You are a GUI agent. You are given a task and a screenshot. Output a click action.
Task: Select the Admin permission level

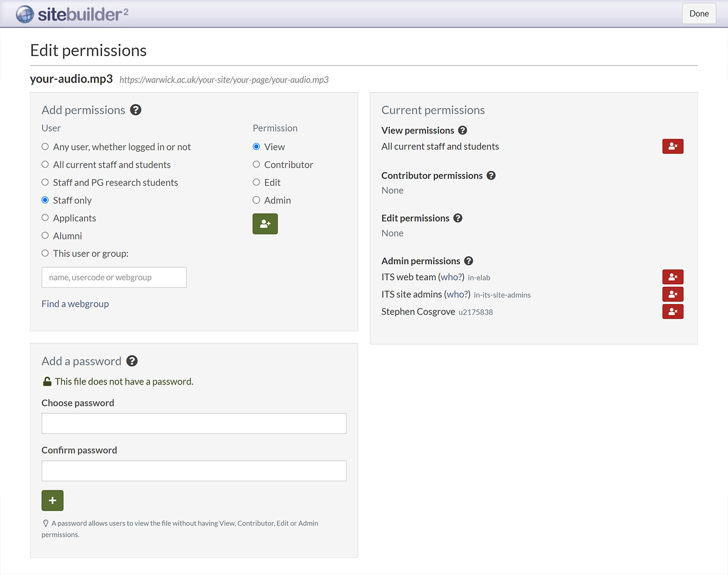click(257, 200)
